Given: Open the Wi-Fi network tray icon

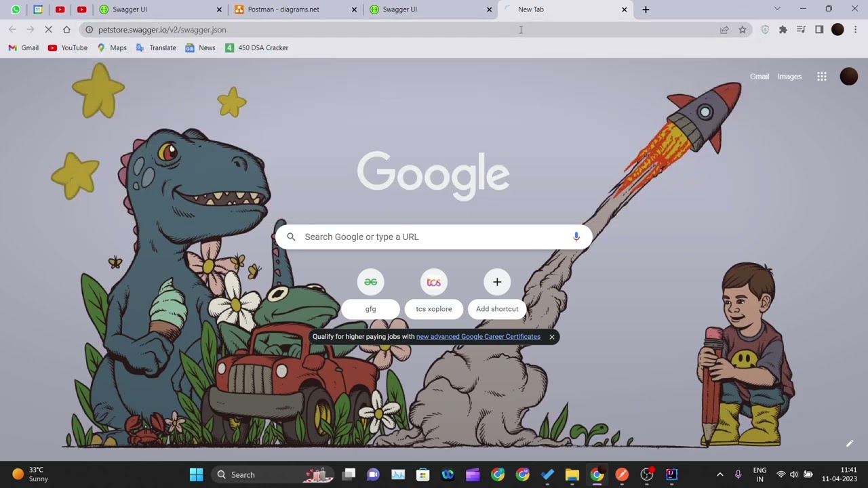Looking at the screenshot, I should 781,474.
